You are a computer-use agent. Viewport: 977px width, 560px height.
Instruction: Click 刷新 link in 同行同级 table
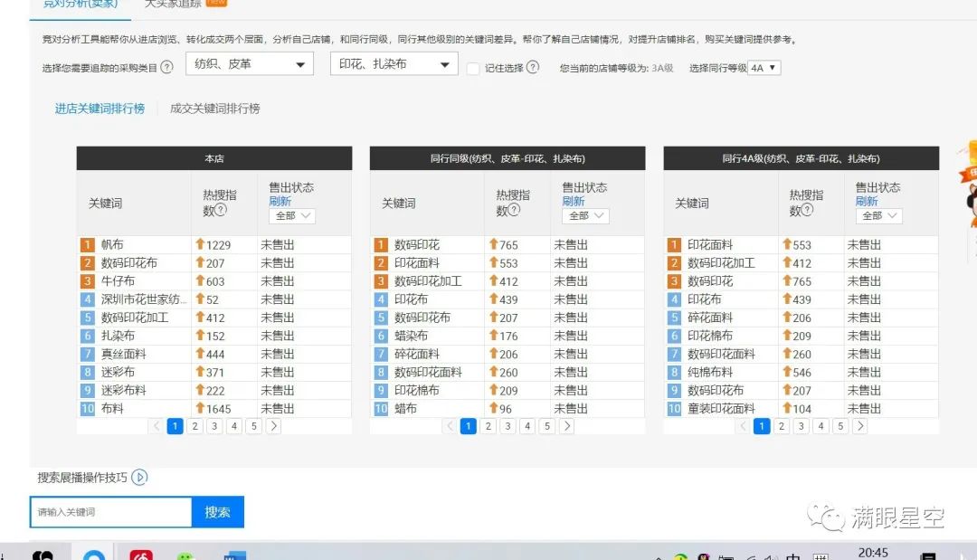(574, 201)
